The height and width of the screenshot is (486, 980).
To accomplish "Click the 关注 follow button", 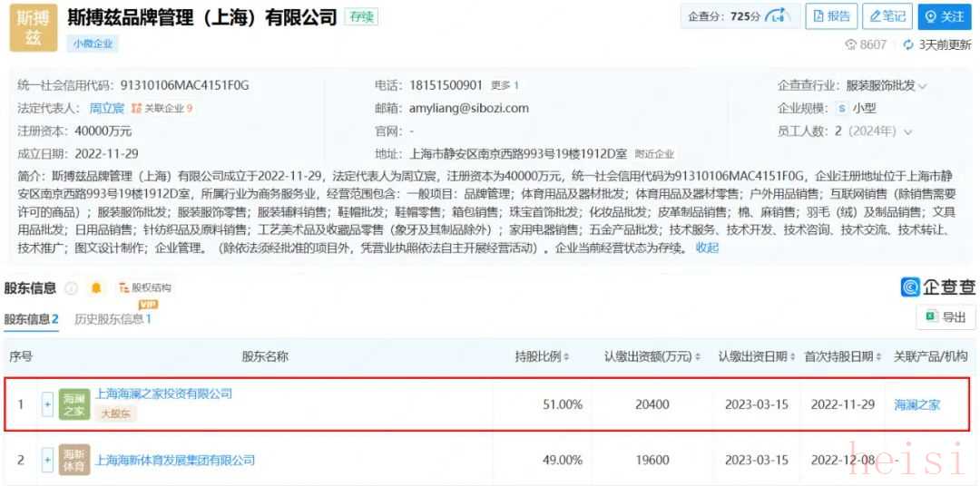I will pyautogui.click(x=945, y=17).
